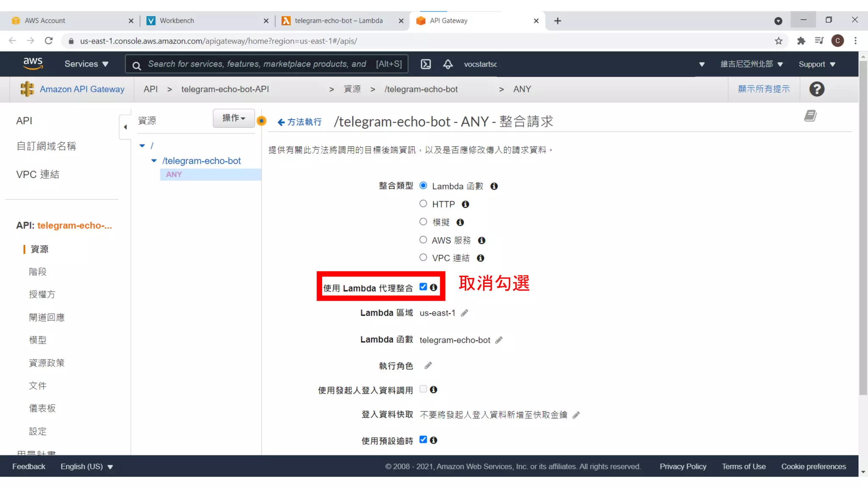Click the AWS services search field
Screen dimensions: 868x488
(x=256, y=64)
